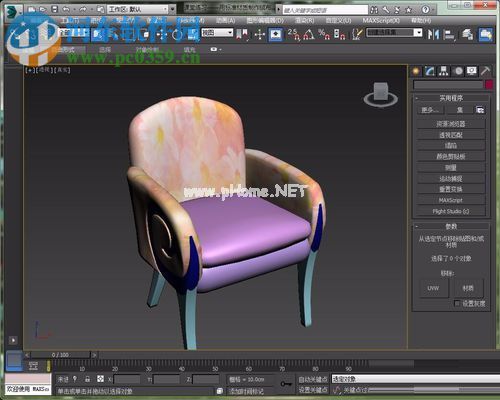The image size is (500, 400).
Task: Open the 动画(A) menu
Action: tap(225, 21)
